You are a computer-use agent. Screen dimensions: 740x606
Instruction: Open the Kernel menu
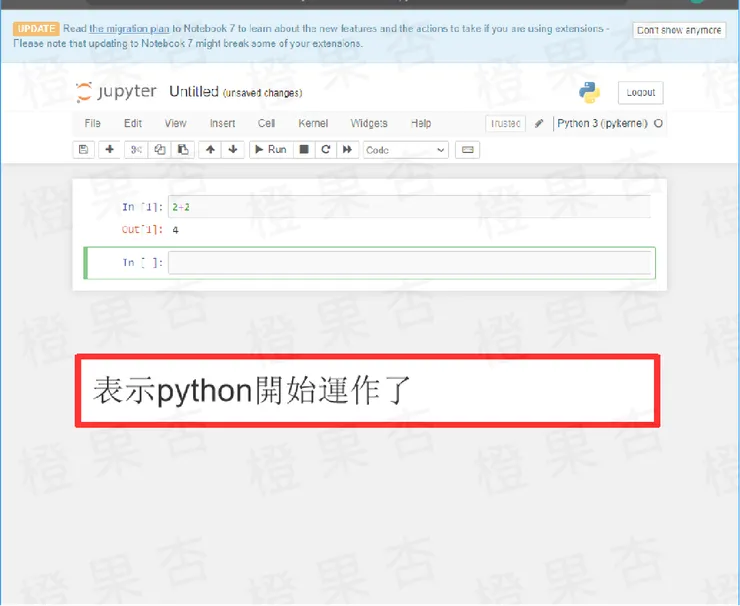313,123
